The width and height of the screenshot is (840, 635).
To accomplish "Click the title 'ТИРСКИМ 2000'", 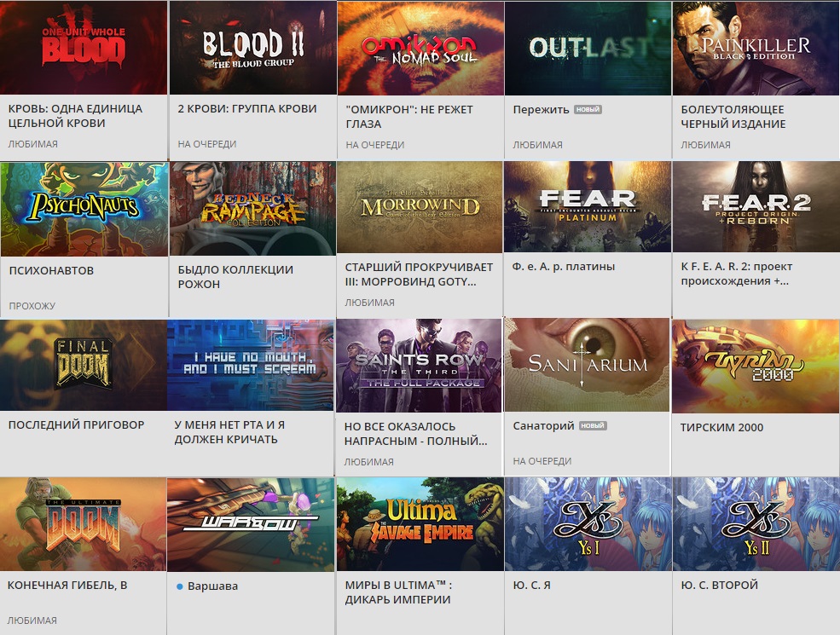I will pyautogui.click(x=721, y=427).
